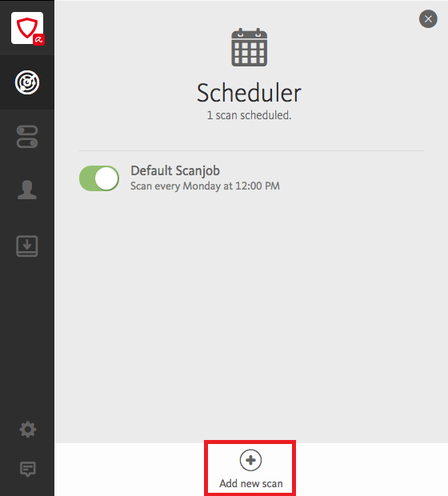The image size is (448, 496).
Task: Open the Settings gear icon
Action: [28, 430]
